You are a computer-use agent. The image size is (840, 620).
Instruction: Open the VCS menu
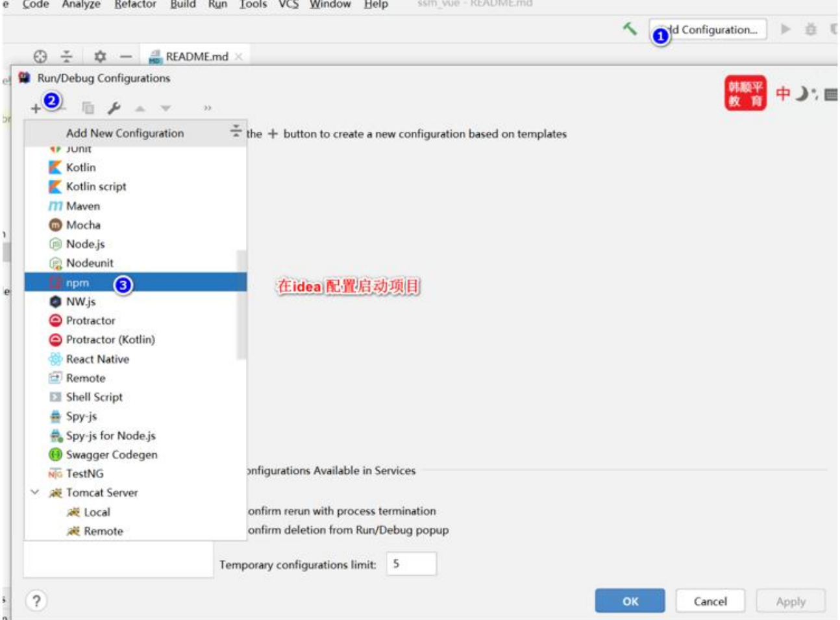click(288, 4)
